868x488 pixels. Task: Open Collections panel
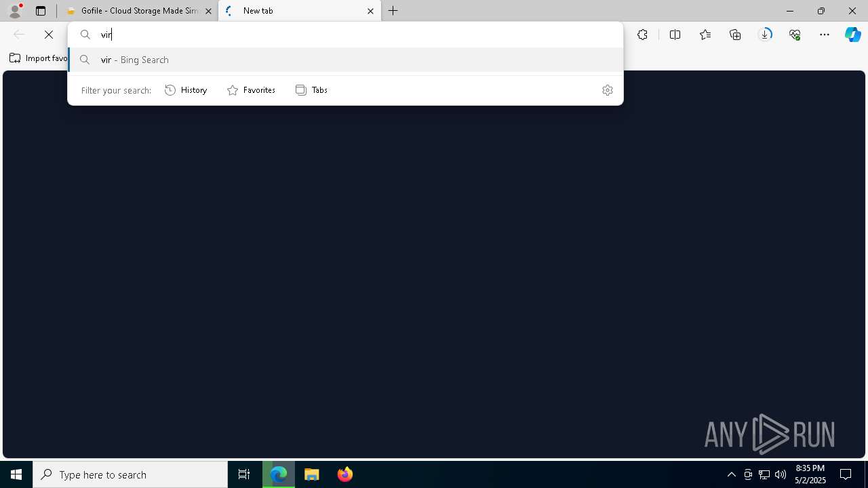[735, 35]
